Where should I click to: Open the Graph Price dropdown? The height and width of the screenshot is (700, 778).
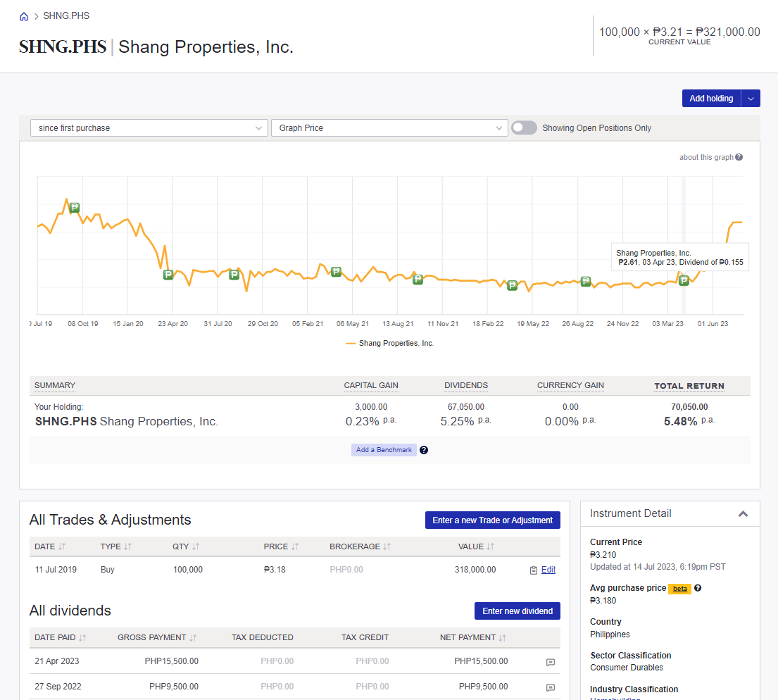tap(389, 127)
